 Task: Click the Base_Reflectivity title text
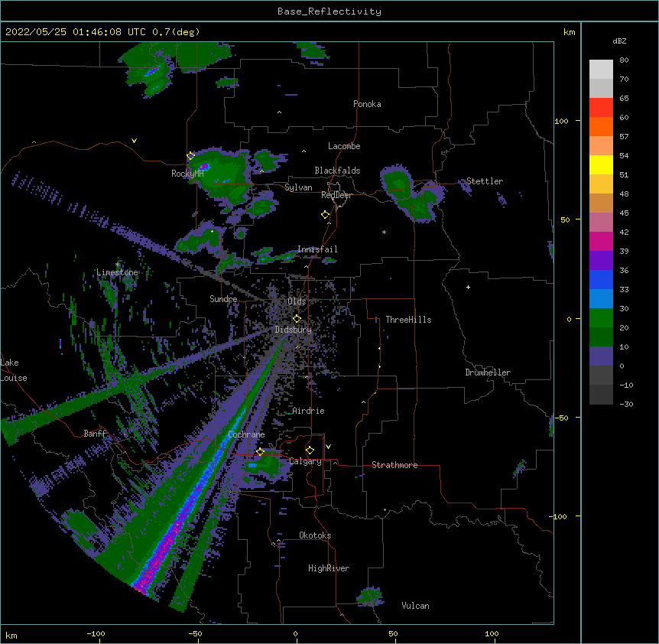pos(329,11)
